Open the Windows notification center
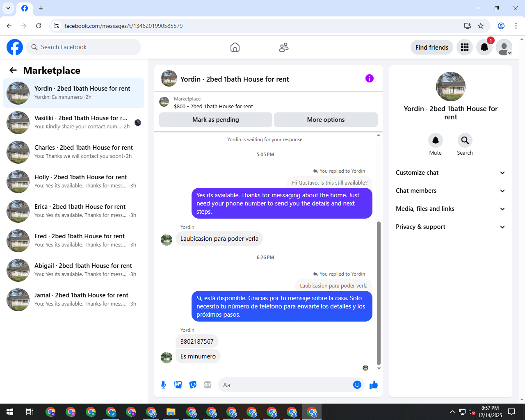Viewport: 525px width, 420px height. click(511, 412)
